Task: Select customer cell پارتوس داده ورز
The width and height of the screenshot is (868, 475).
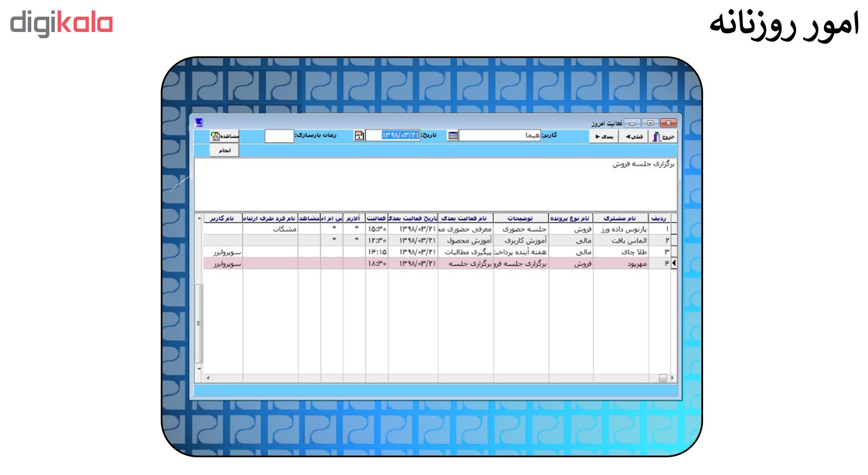Action: click(x=620, y=229)
